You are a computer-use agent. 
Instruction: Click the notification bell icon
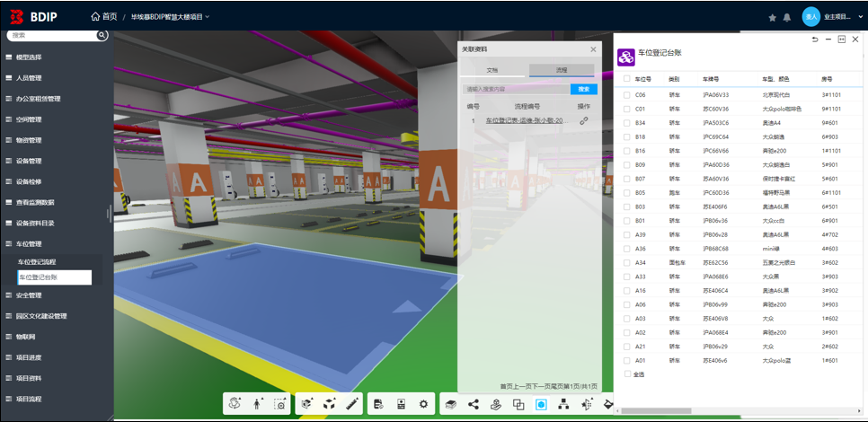pyautogui.click(x=787, y=17)
